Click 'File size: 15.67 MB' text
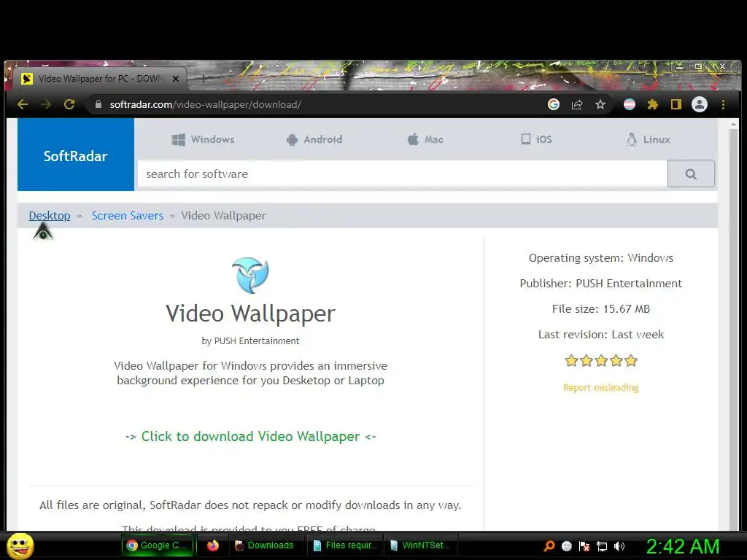 coord(601,308)
